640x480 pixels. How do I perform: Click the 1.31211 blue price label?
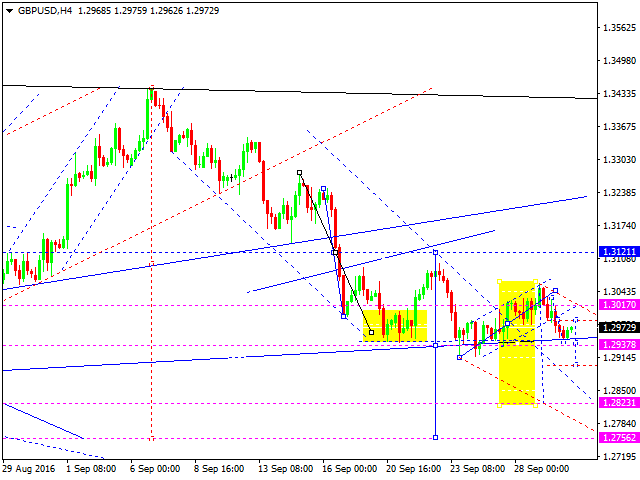point(620,251)
